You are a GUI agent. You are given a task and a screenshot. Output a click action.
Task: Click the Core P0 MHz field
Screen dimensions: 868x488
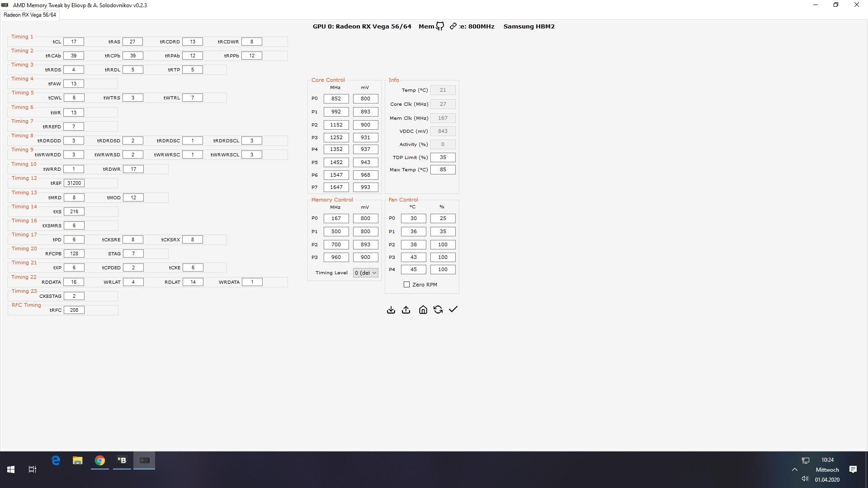pos(336,99)
